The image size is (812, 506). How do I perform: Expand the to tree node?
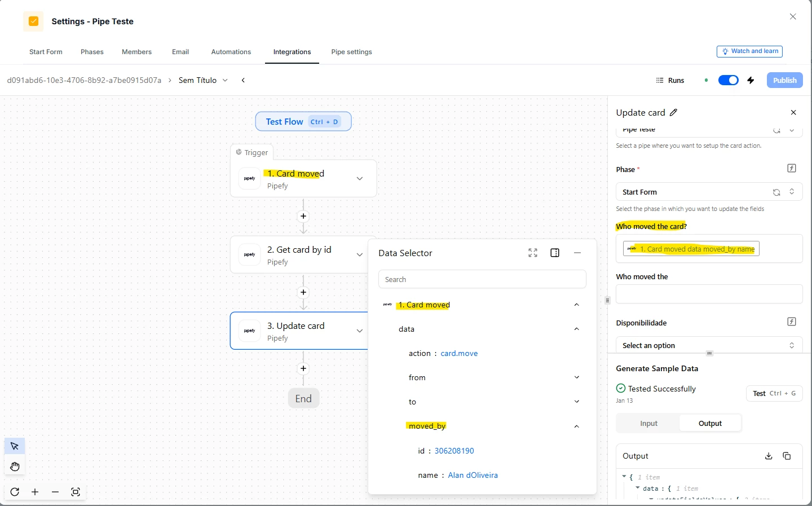click(x=576, y=402)
